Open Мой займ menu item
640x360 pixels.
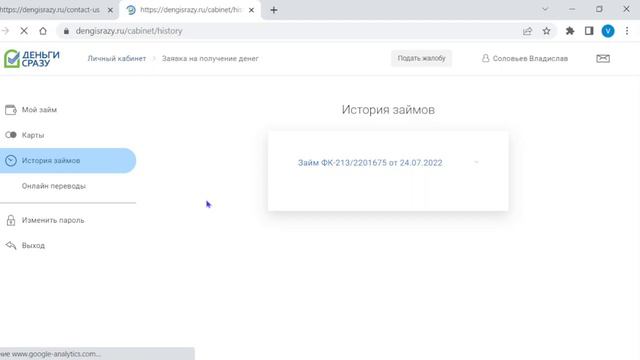pyautogui.click(x=39, y=109)
